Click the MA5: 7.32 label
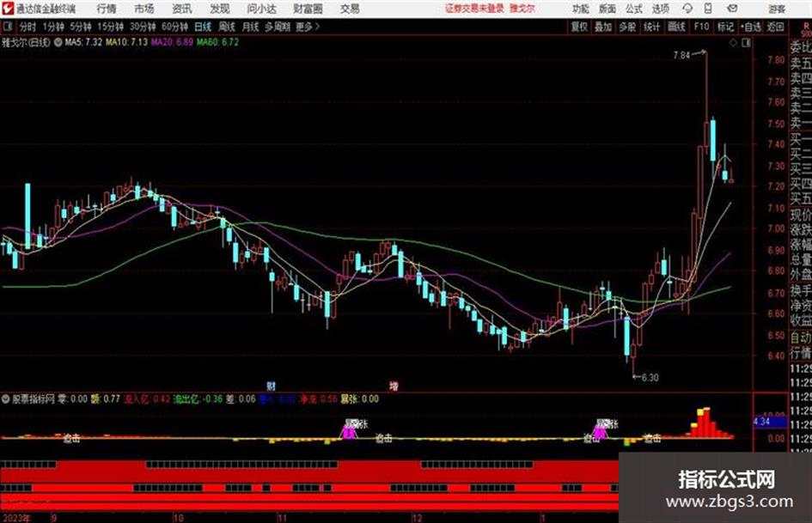This screenshot has height=523, width=812. [x=83, y=42]
